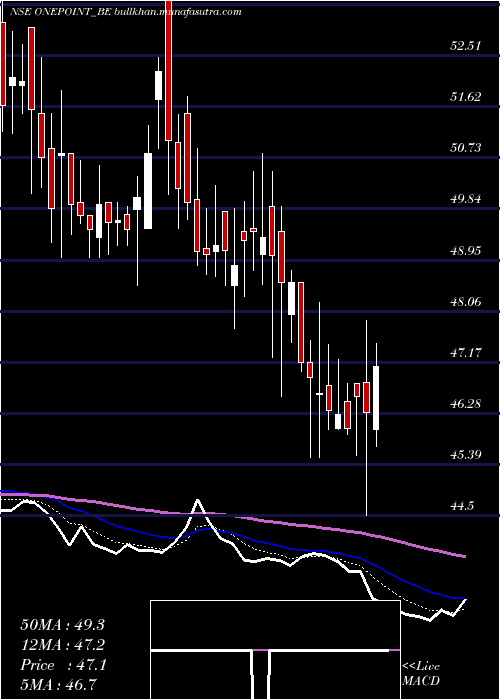This screenshot has width=500, height=700.
Task: Click the tall white candle below 50.73
Action: [x=148, y=191]
